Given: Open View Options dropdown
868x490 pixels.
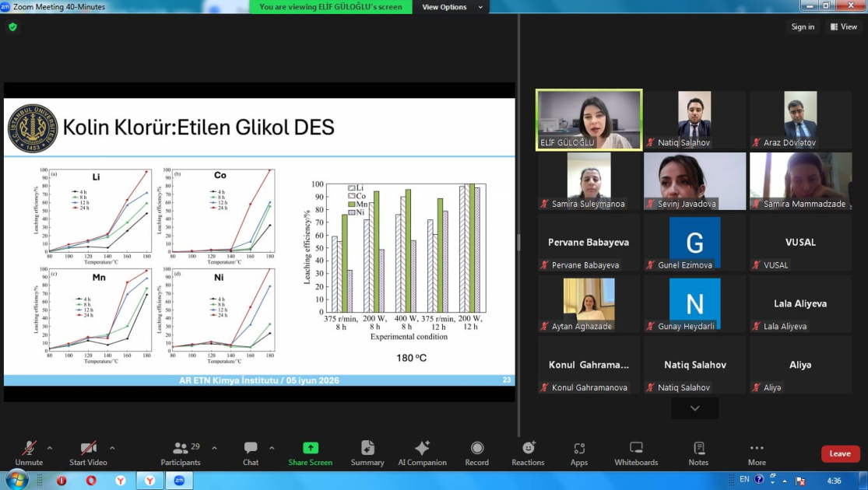Looking at the screenshot, I should pos(452,7).
